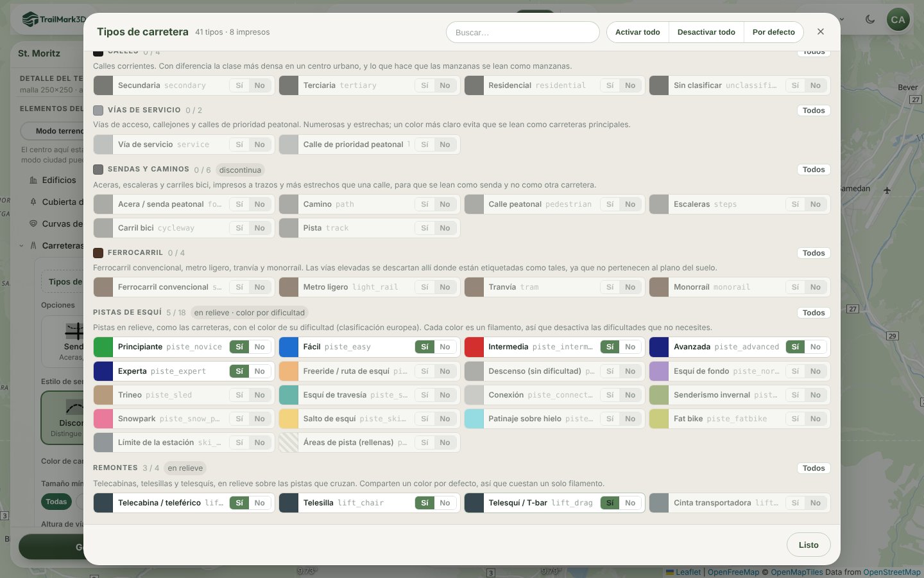The image size is (924, 578).
Task: Open the Ferrocarril group color swatch
Action: 98,253
